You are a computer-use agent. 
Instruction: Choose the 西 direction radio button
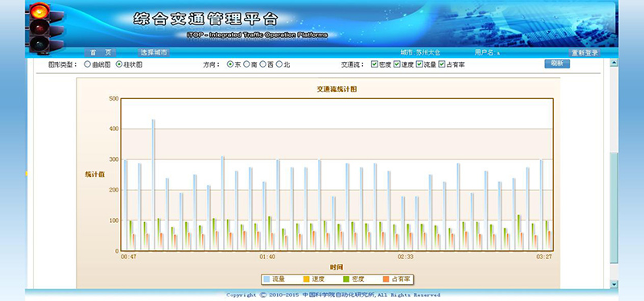263,64
